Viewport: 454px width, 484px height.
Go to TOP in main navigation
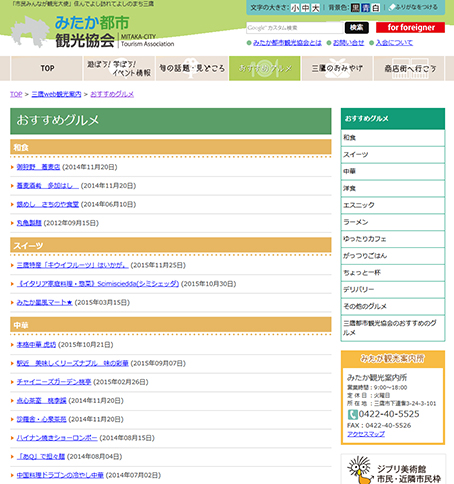coord(47,68)
